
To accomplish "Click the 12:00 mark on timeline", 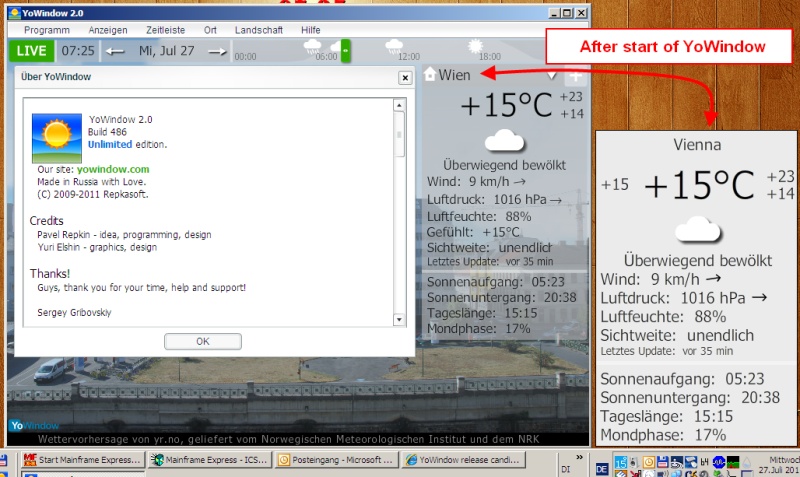I will click(409, 57).
